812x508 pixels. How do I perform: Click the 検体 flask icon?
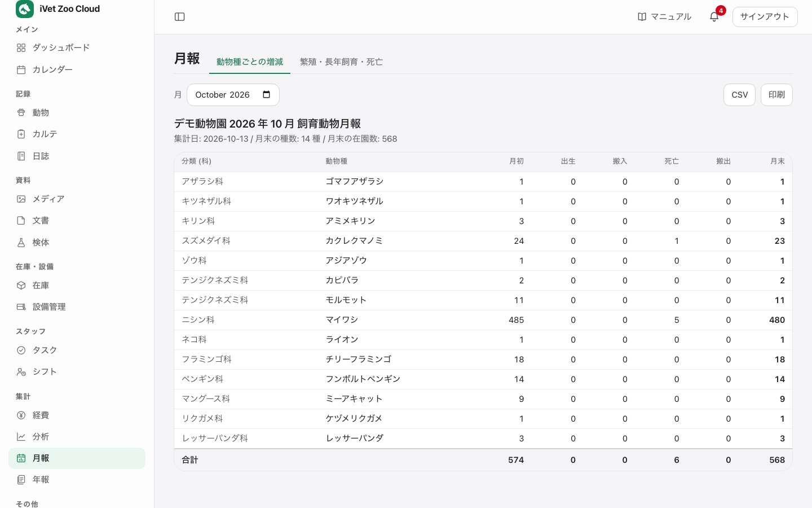coord(21,242)
